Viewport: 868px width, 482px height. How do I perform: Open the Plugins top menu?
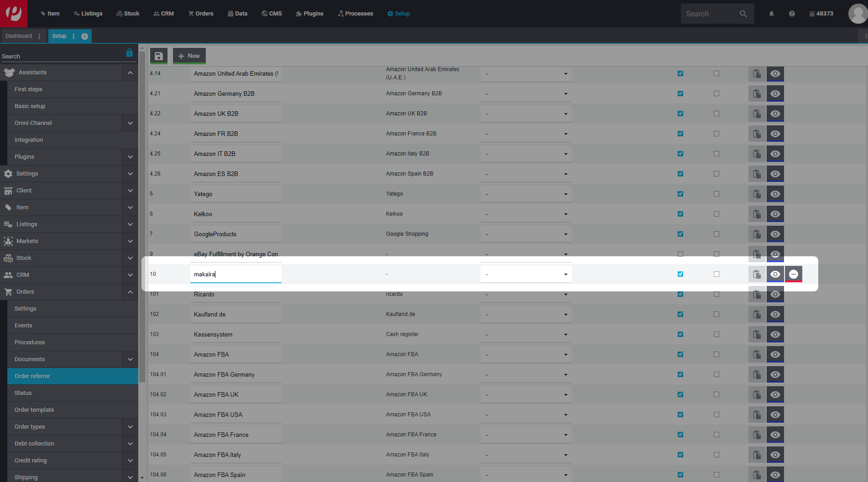[309, 14]
